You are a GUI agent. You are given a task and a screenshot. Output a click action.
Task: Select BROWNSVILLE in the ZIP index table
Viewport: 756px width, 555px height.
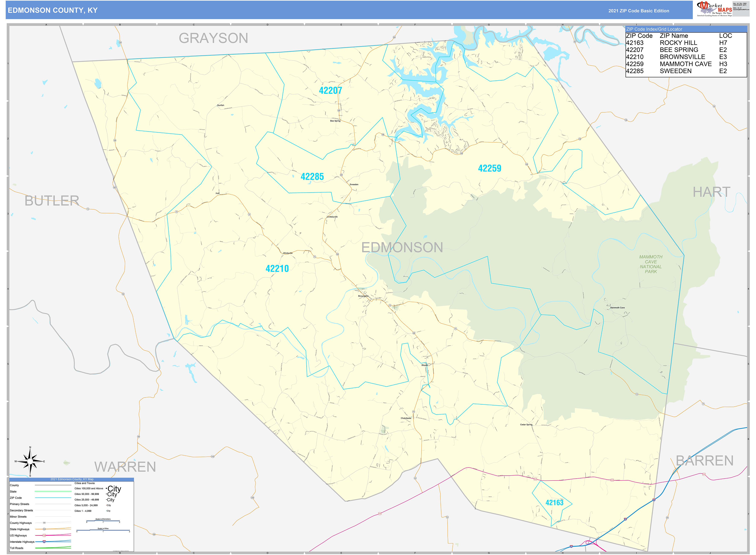point(682,57)
